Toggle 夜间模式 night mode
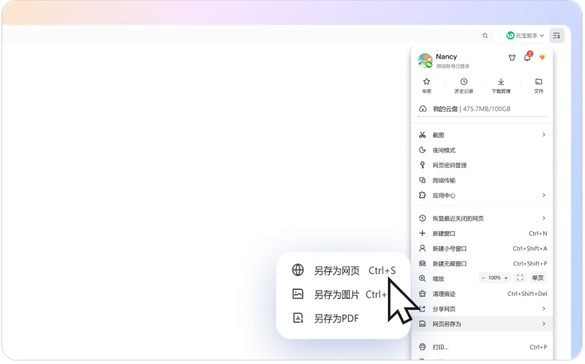This screenshot has width=585, height=364. click(x=482, y=150)
